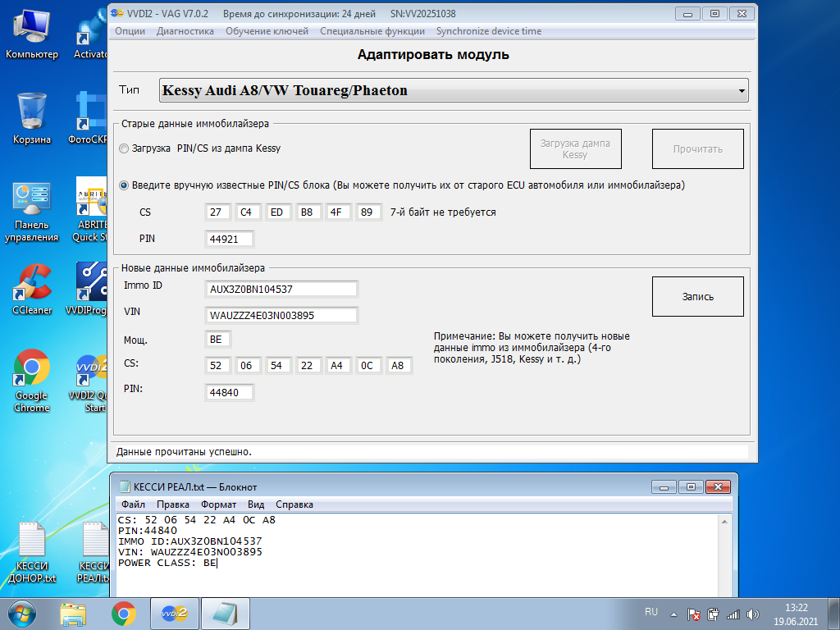The height and width of the screenshot is (630, 840).
Task: Select the Введите вручную известные PIN/CS radio button
Action: point(125,185)
